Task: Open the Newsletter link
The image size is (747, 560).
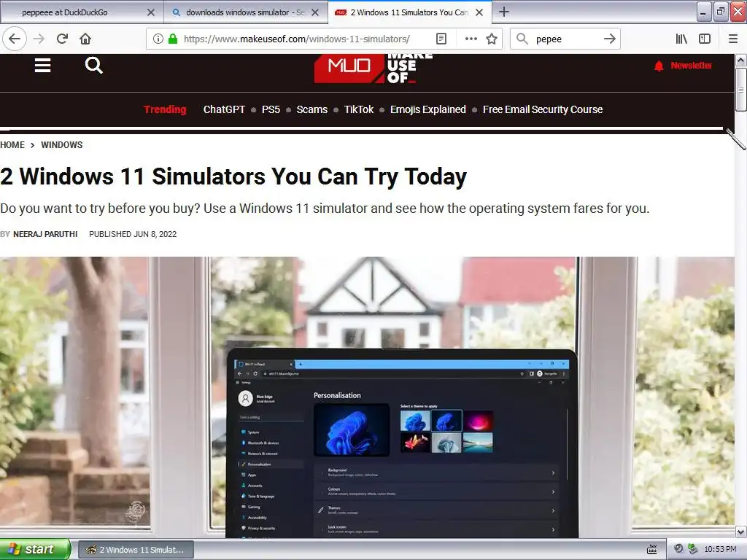Action: pos(691,65)
